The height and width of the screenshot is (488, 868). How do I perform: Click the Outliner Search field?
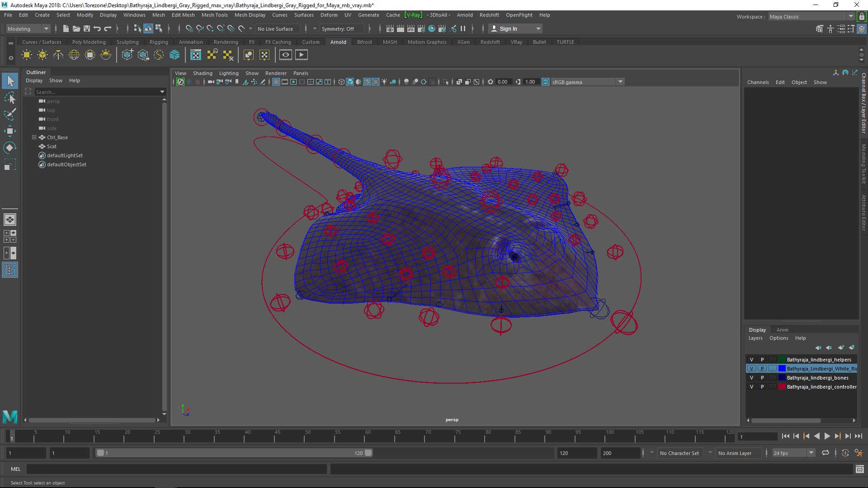(x=96, y=92)
